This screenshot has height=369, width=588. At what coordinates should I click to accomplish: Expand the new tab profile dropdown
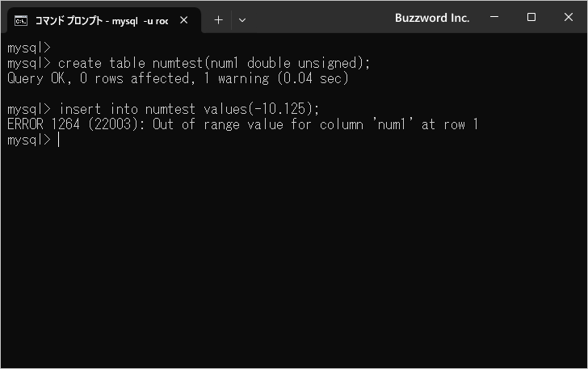click(x=242, y=19)
